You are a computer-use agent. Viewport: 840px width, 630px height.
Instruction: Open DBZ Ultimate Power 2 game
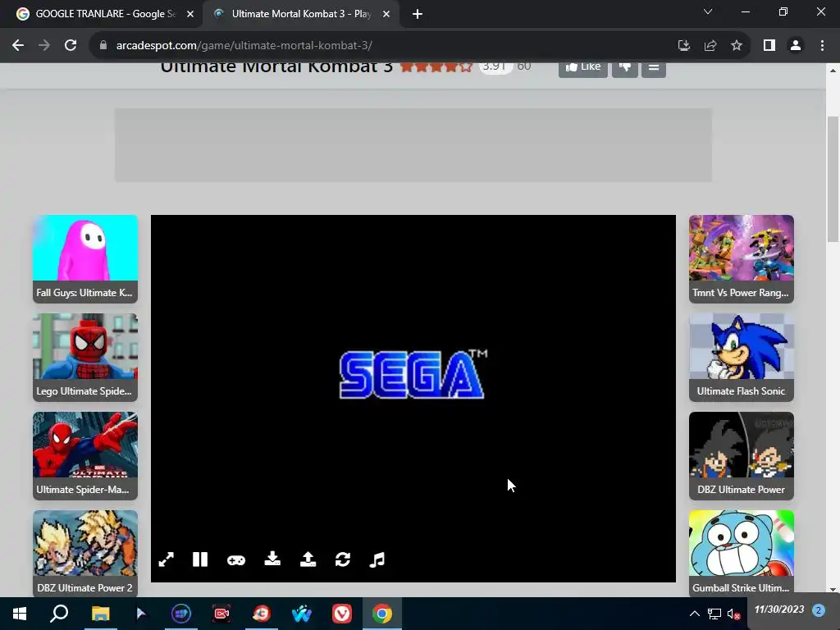point(85,554)
